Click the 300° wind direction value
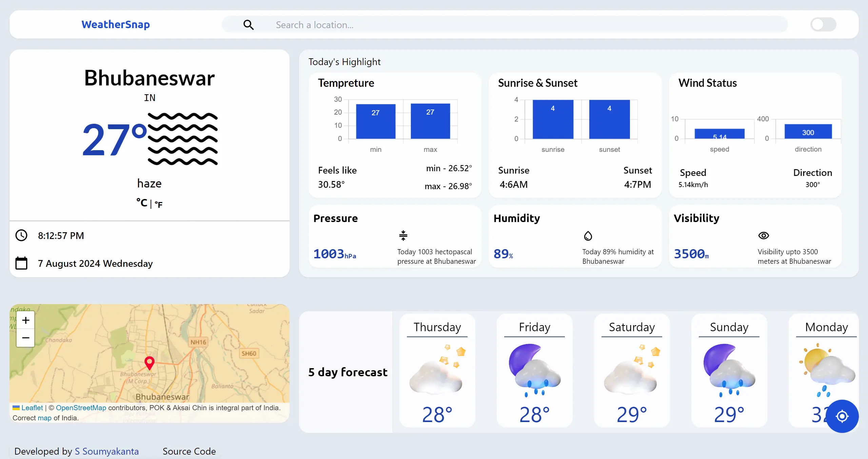 813,185
